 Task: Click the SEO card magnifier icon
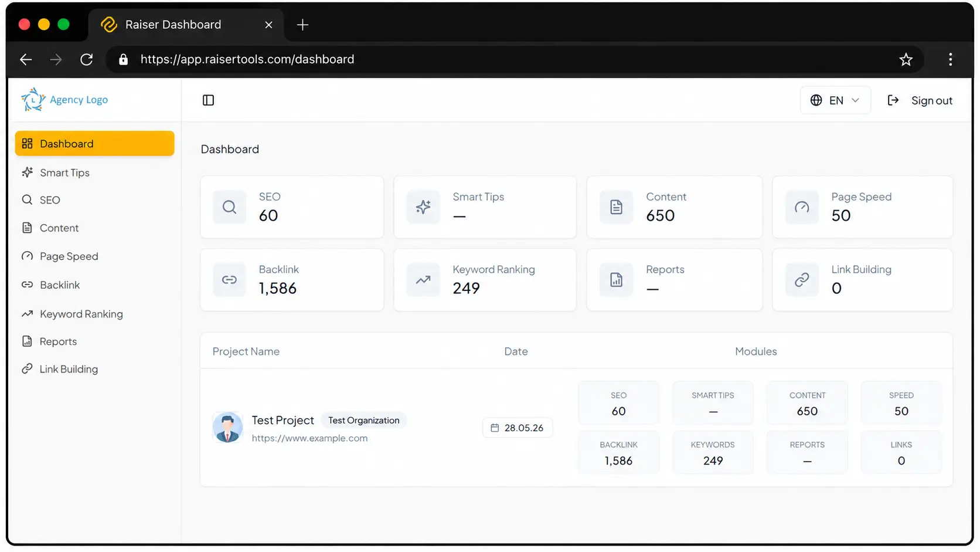[230, 207]
